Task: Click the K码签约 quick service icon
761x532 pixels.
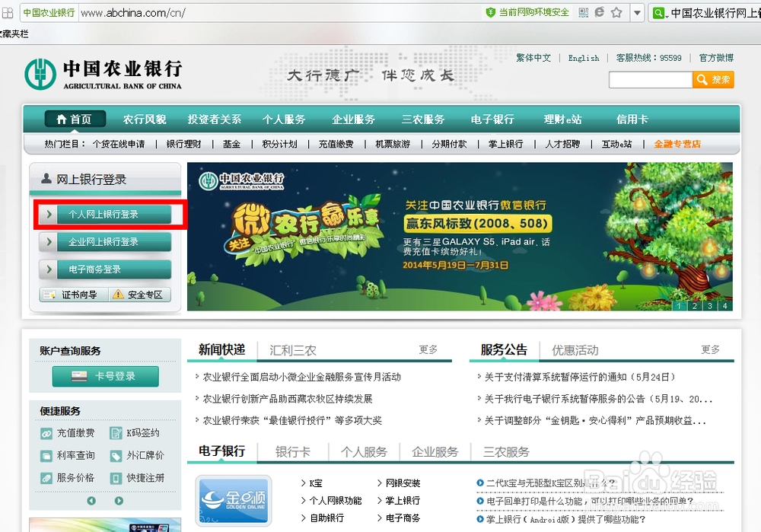Action: (116, 434)
